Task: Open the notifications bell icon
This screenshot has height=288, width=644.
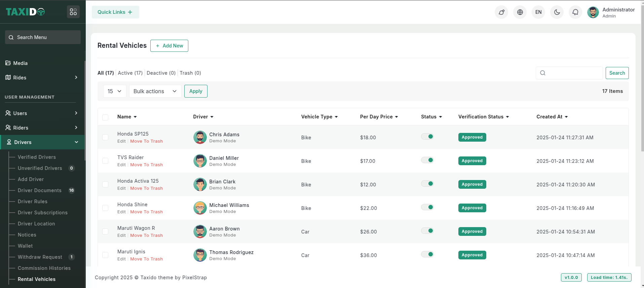Action: [575, 12]
